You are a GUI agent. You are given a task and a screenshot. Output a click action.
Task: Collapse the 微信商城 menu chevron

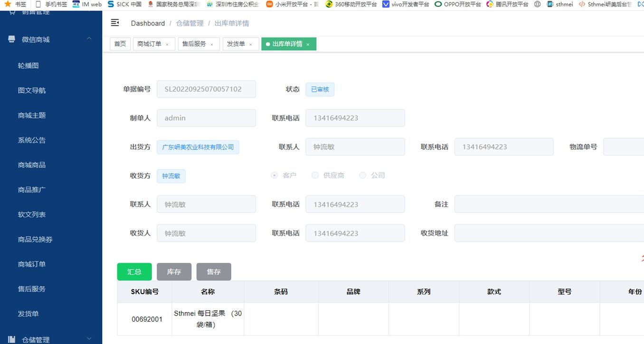click(89, 39)
